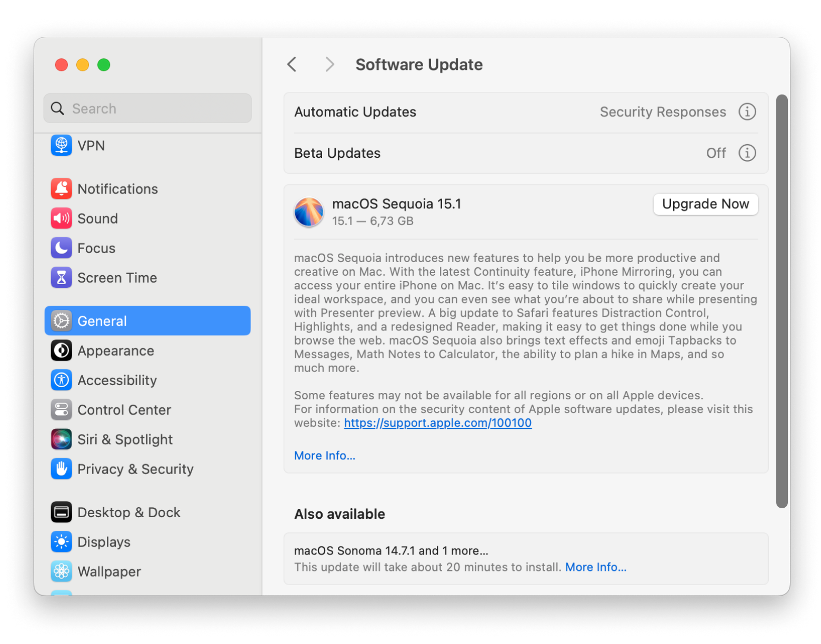The height and width of the screenshot is (644, 821).
Task: Click the magnifying glass search icon
Action: coord(57,108)
